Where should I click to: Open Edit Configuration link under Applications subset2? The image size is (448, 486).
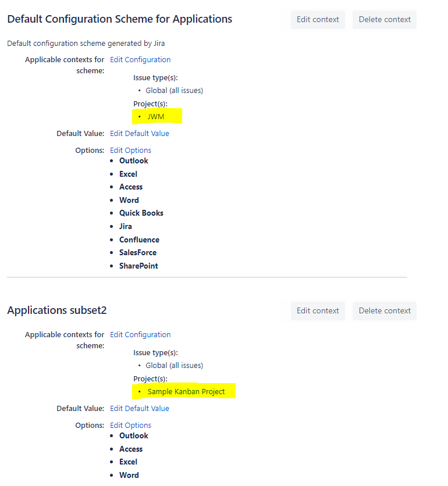[x=140, y=334]
